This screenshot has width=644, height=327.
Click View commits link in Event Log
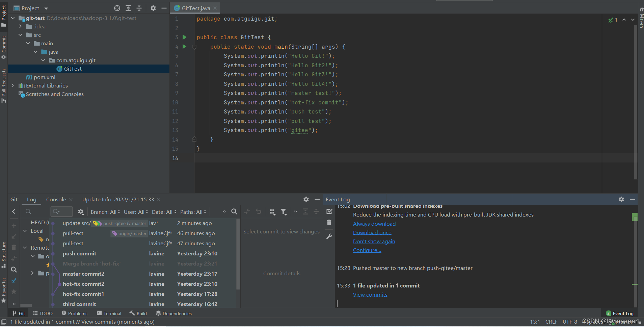(370, 295)
